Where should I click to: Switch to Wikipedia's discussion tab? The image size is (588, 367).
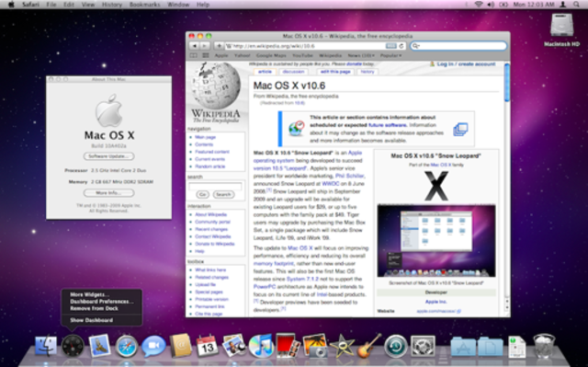coord(293,72)
